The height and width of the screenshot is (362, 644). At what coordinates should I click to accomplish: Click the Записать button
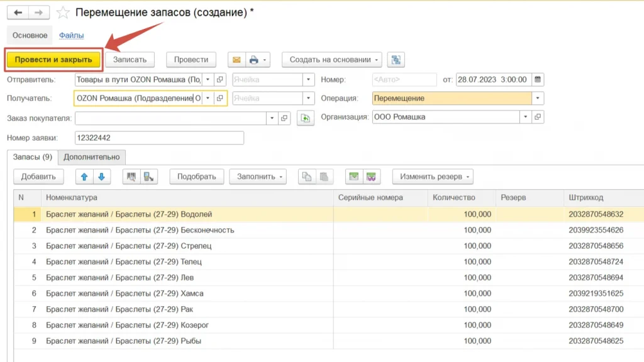pos(130,60)
